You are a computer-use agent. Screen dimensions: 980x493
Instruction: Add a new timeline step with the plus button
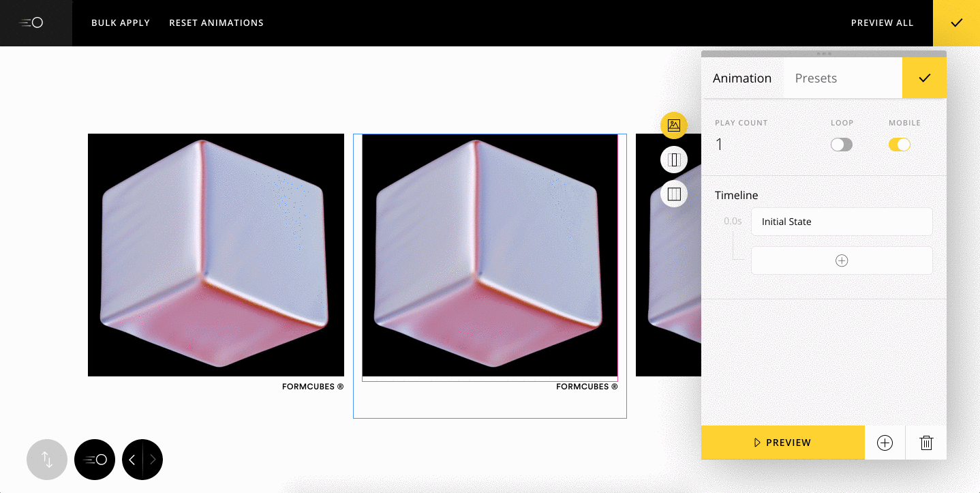coord(841,260)
